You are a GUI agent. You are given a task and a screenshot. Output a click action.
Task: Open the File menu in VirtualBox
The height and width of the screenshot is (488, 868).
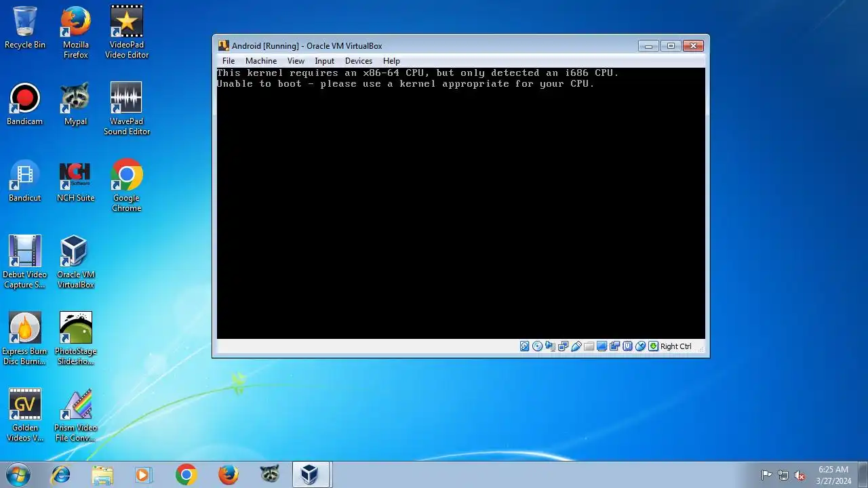[229, 61]
